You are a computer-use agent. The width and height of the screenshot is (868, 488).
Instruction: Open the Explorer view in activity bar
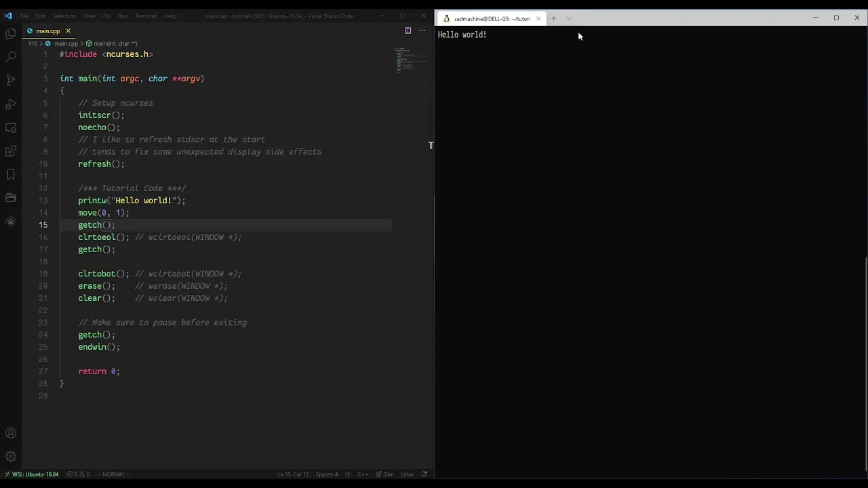tap(11, 33)
